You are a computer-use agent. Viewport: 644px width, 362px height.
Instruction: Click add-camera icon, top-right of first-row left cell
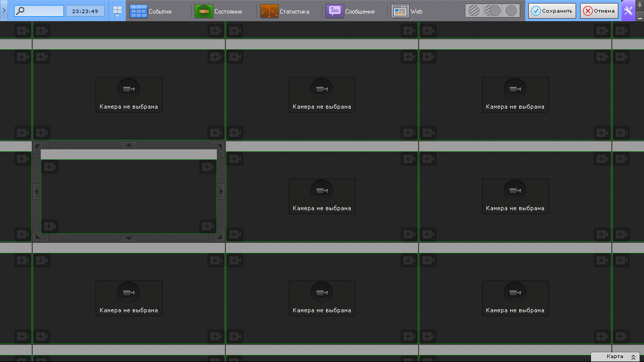pos(216,57)
